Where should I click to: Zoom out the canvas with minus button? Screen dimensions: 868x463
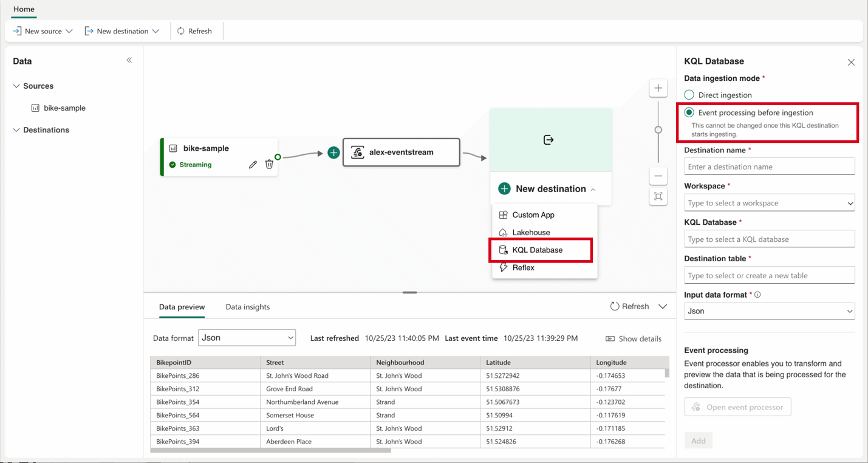tap(658, 176)
